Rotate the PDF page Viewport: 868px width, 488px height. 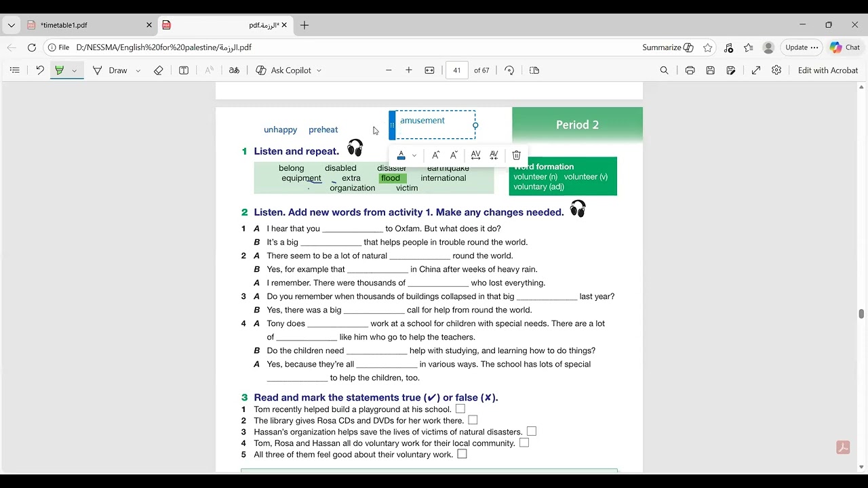509,70
